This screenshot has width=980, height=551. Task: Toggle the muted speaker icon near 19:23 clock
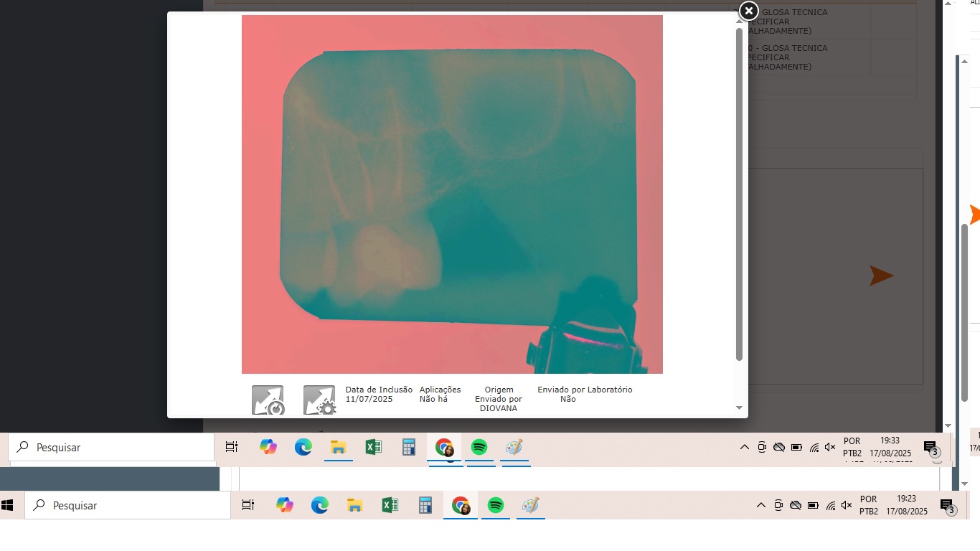tap(847, 505)
